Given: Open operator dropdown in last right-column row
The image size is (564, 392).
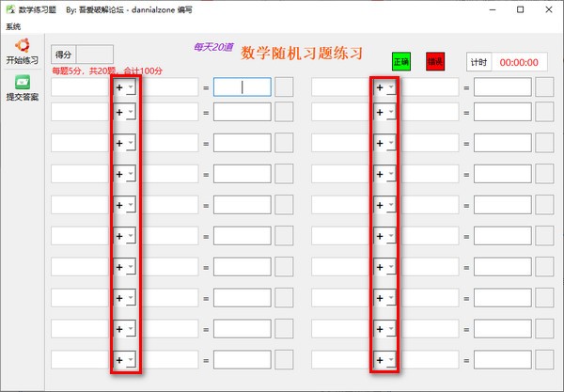Looking at the screenshot, I should coord(384,360).
